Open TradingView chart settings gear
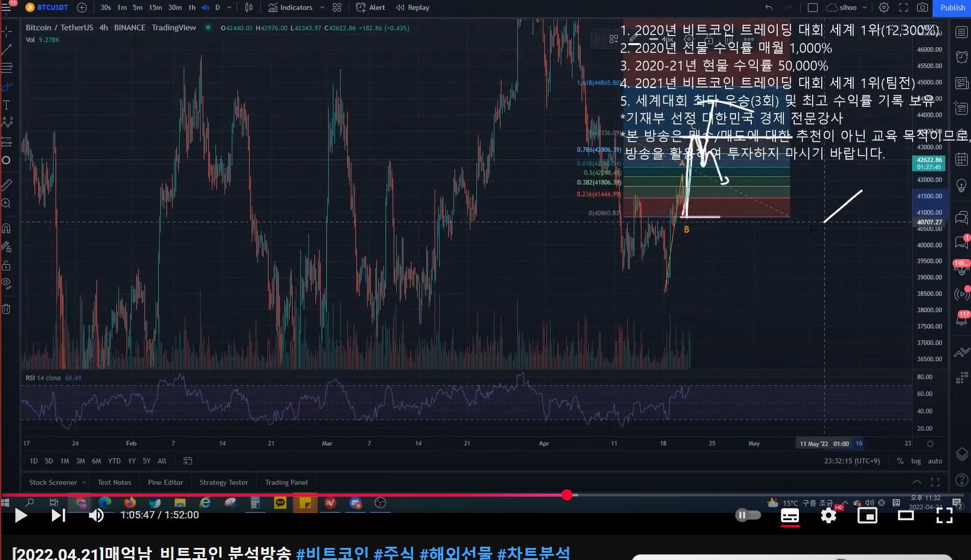 point(884,8)
